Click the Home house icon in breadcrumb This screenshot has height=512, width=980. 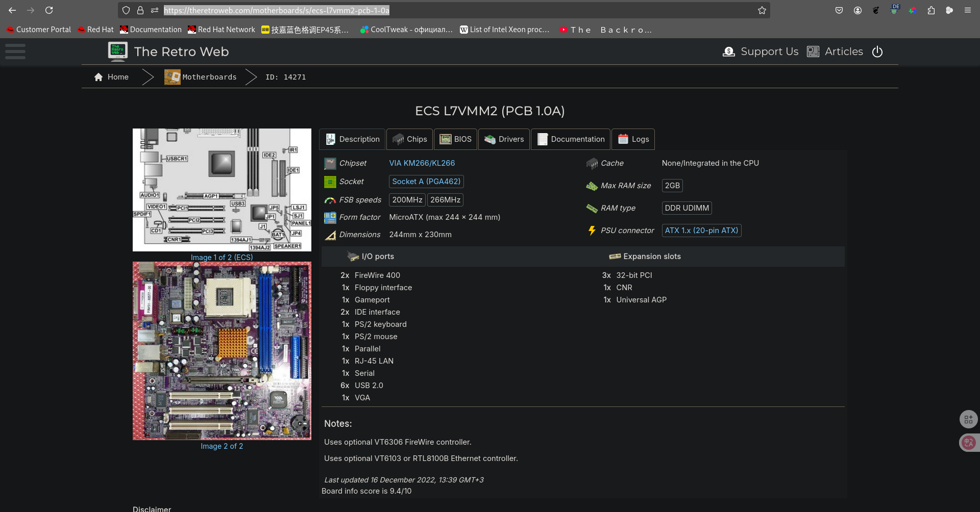coord(99,77)
